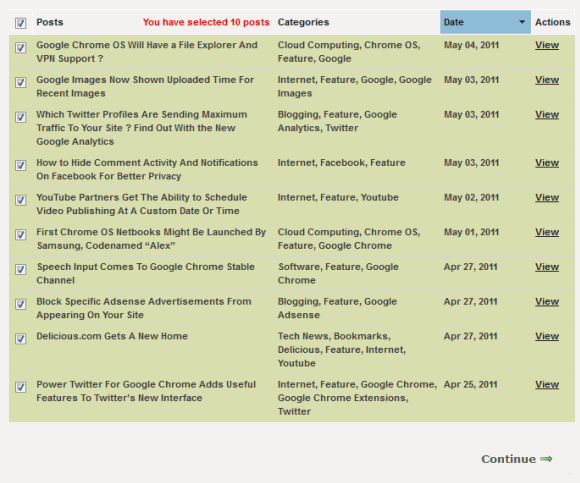This screenshot has width=580, height=483.
Task: Click title 'Power Twitter For Google Chrome Adds Useful'
Action: pos(146,391)
